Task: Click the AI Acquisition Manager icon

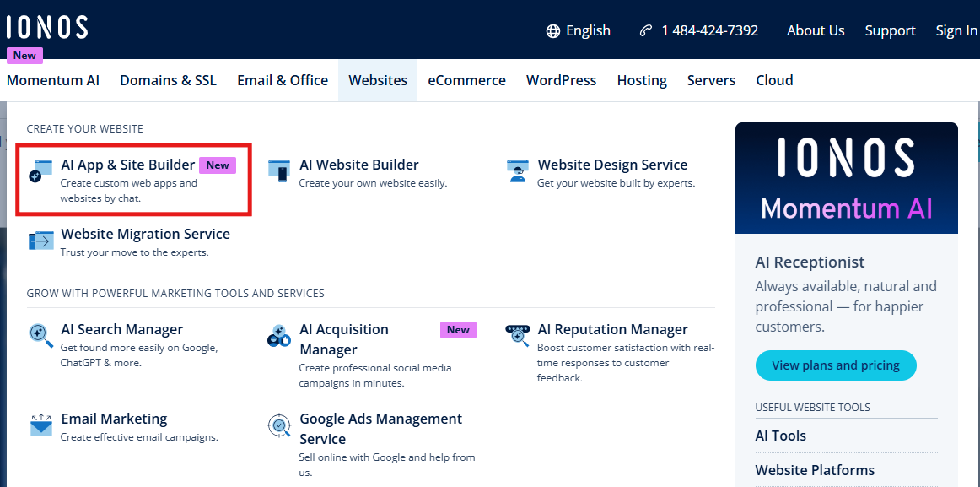Action: [279, 336]
